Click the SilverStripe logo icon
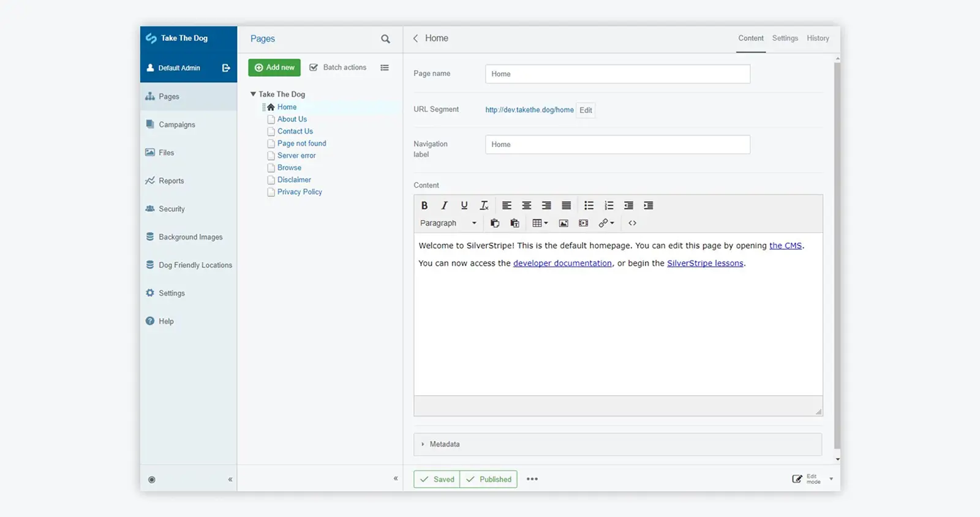980x517 pixels. pos(151,39)
